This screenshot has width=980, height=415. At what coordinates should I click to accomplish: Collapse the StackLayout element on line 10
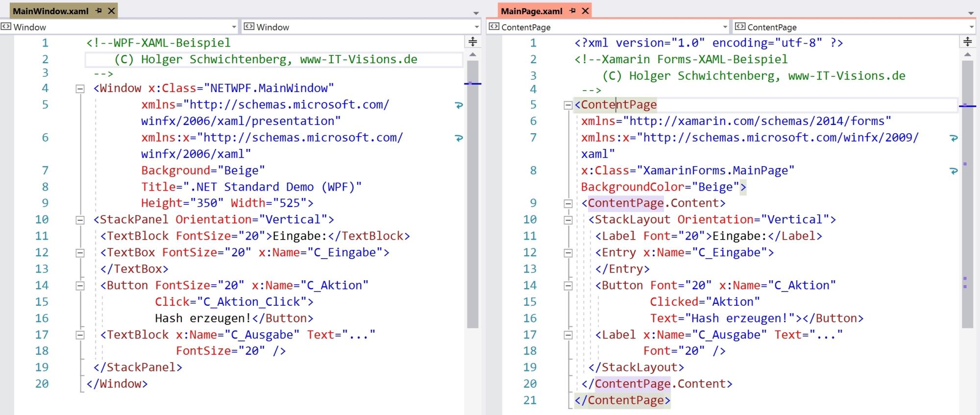(x=568, y=220)
